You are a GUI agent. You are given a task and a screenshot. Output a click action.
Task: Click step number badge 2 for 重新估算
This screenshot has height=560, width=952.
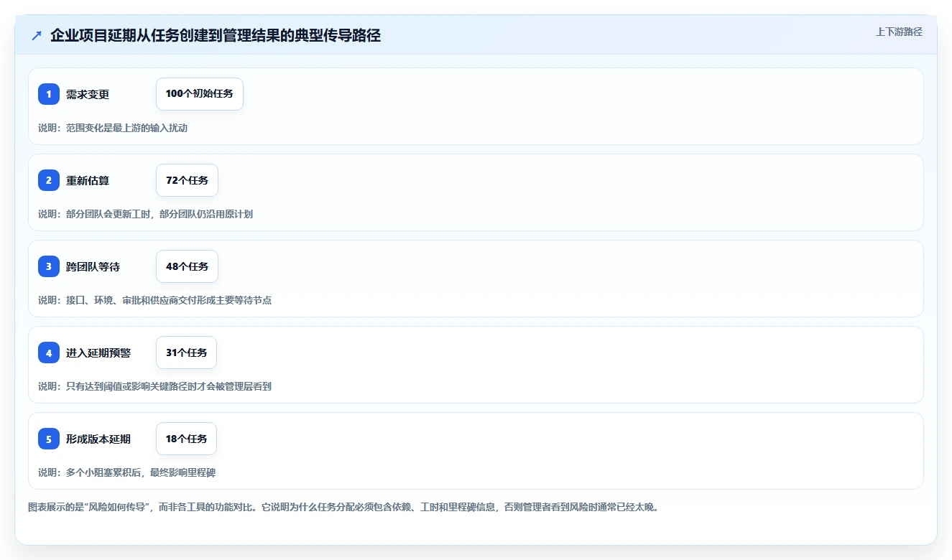[x=49, y=180]
